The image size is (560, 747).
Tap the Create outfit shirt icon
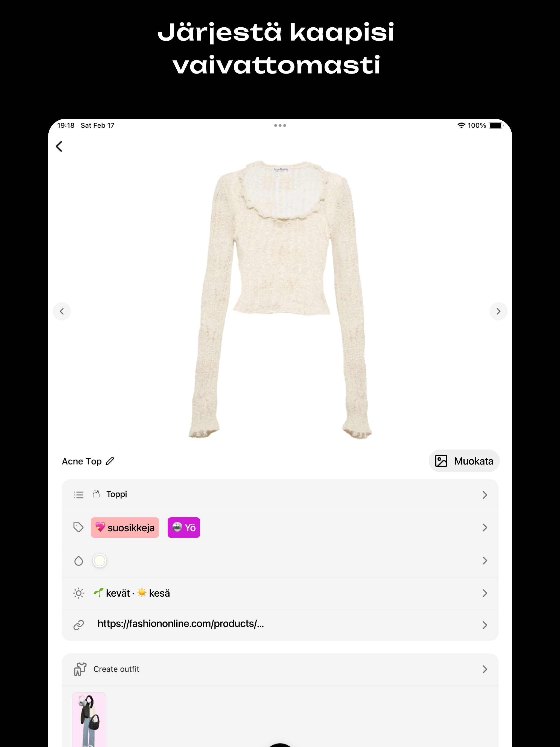[x=80, y=669]
